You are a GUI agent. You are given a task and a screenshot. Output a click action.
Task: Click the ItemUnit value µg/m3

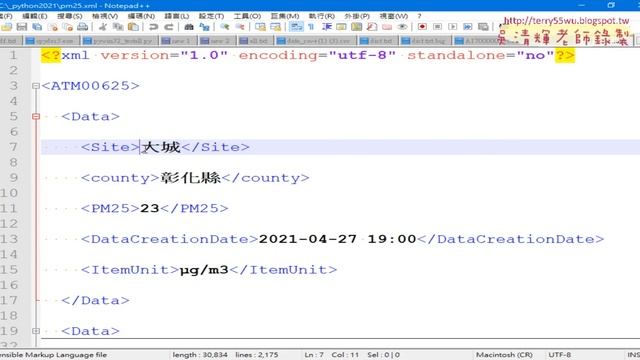pyautogui.click(x=204, y=270)
